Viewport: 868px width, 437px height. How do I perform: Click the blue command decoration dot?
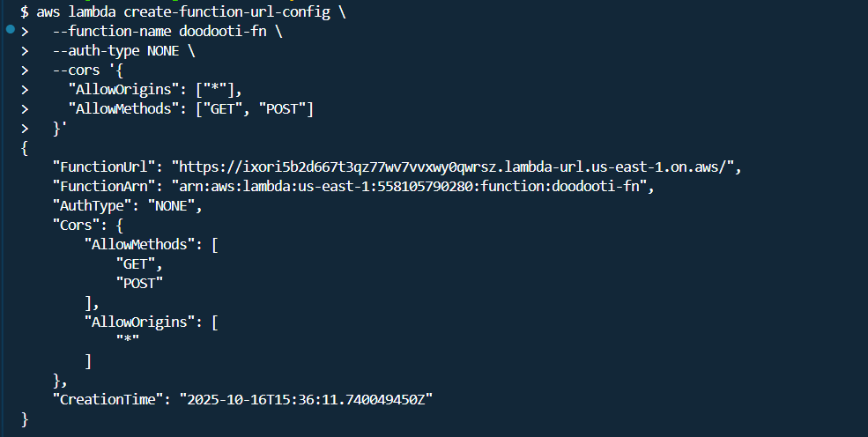tap(10, 29)
